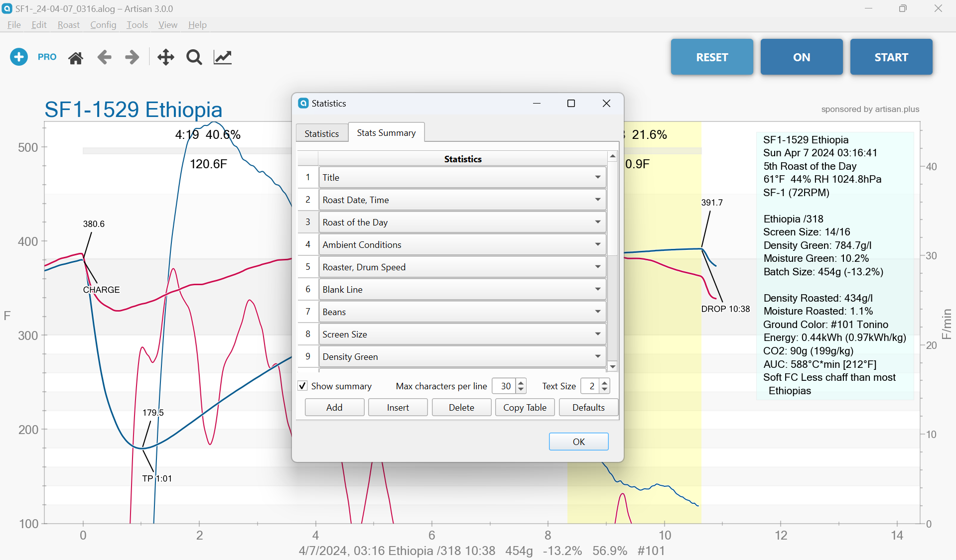Go back to the previous view with the left arrow
Screen dimensions: 956x560
click(x=104, y=57)
